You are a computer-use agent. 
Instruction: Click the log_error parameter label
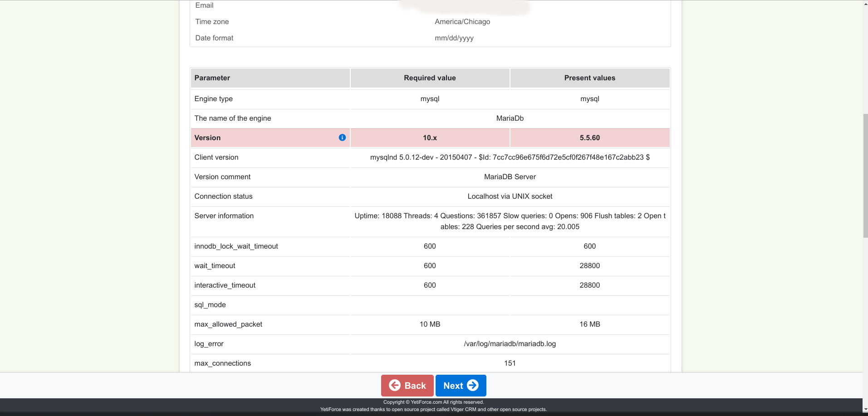(209, 344)
